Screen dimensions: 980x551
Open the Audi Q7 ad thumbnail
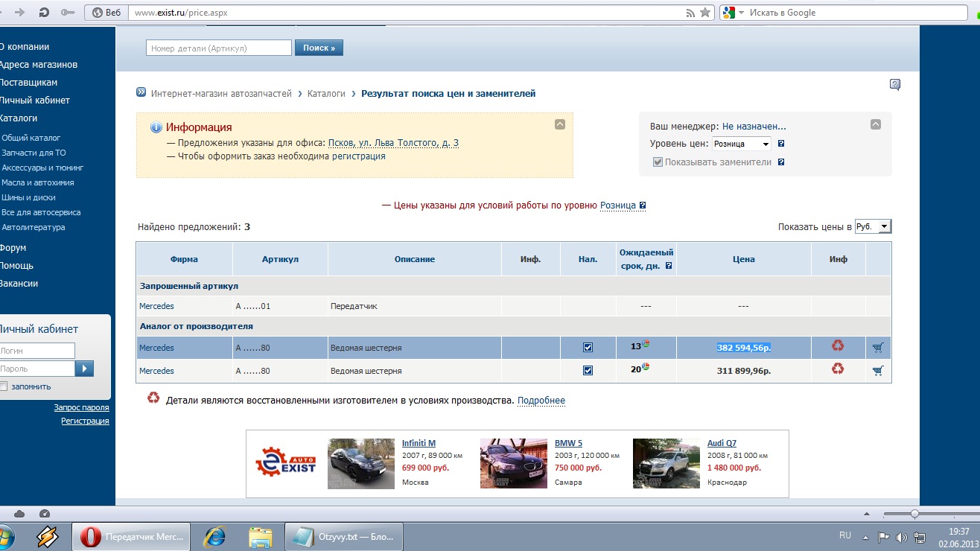pos(666,463)
